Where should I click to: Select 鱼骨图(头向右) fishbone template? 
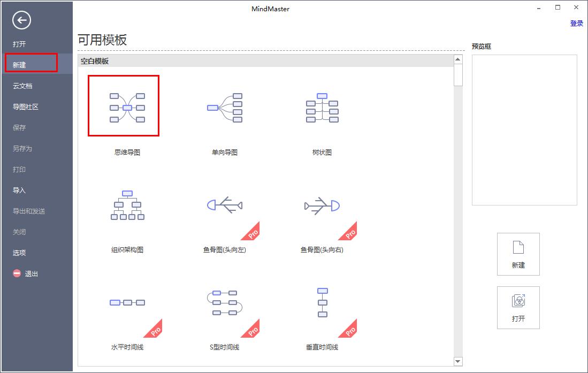[322, 205]
